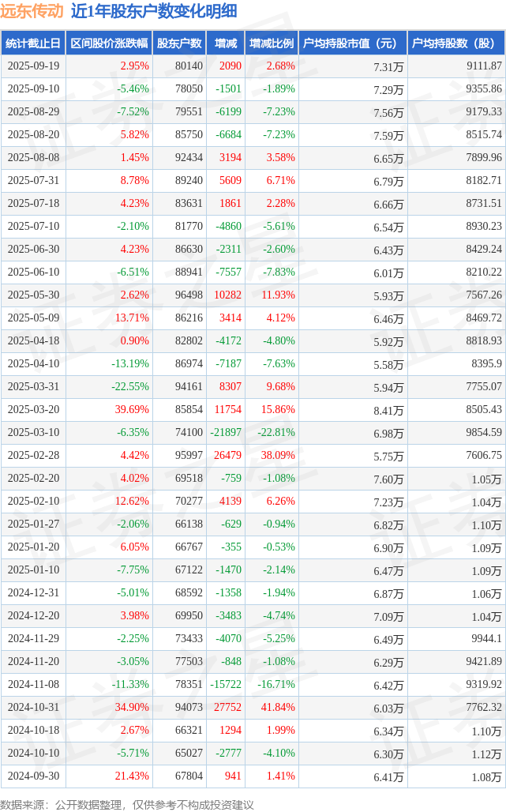Image resolution: width=506 pixels, height=812 pixels.
Task: Select the -22.55% price change cell
Action: (129, 387)
